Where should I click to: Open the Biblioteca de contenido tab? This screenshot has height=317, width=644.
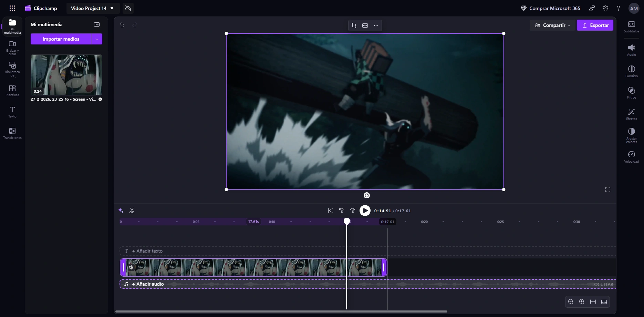(12, 69)
